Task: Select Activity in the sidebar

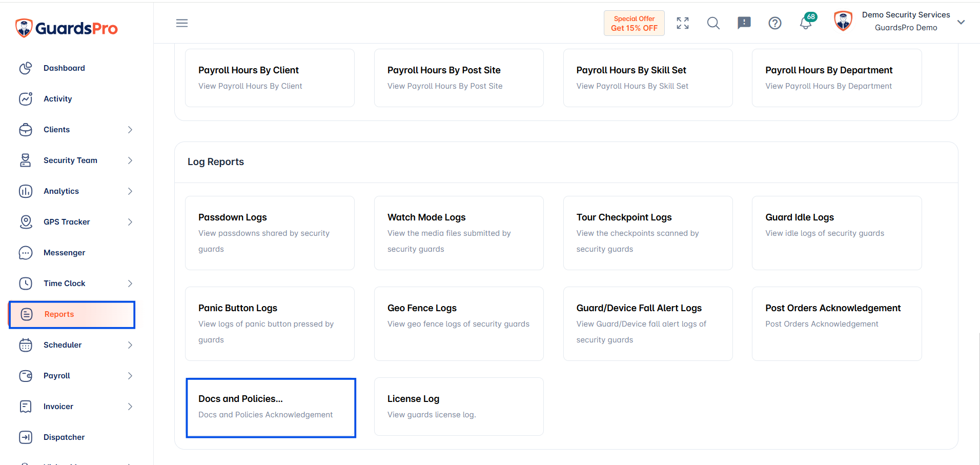Action: 57,99
